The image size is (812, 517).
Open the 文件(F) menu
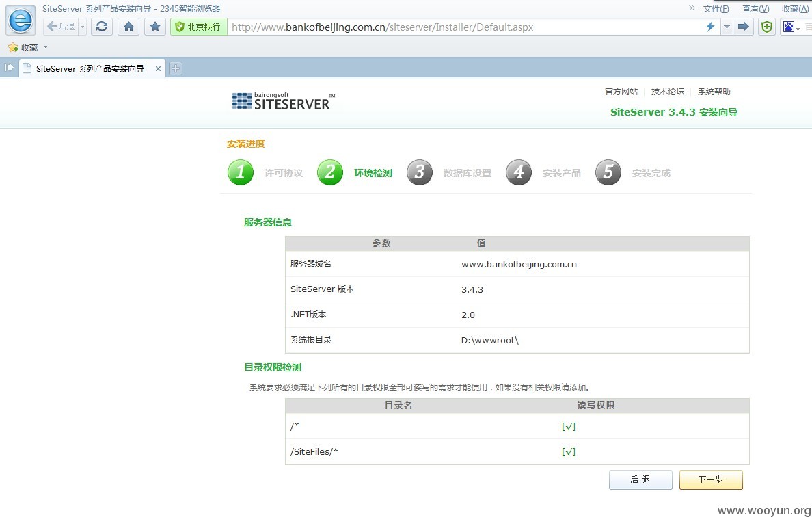(716, 9)
